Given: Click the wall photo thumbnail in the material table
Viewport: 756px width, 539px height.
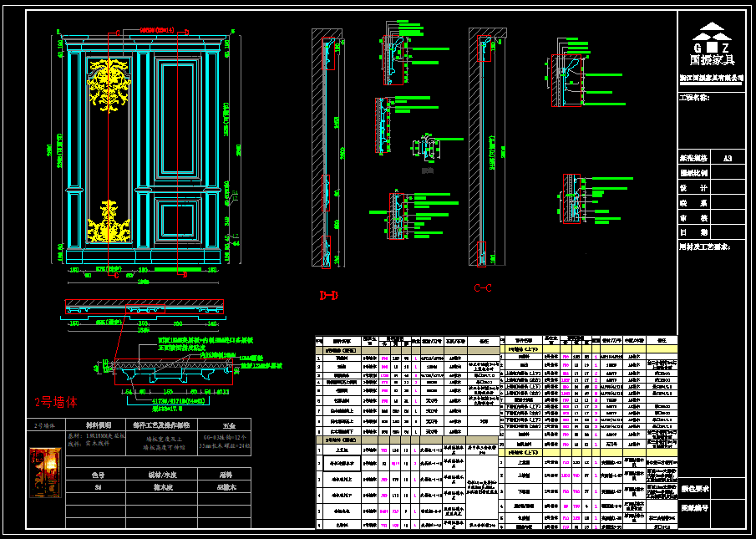Looking at the screenshot, I should click(45, 471).
